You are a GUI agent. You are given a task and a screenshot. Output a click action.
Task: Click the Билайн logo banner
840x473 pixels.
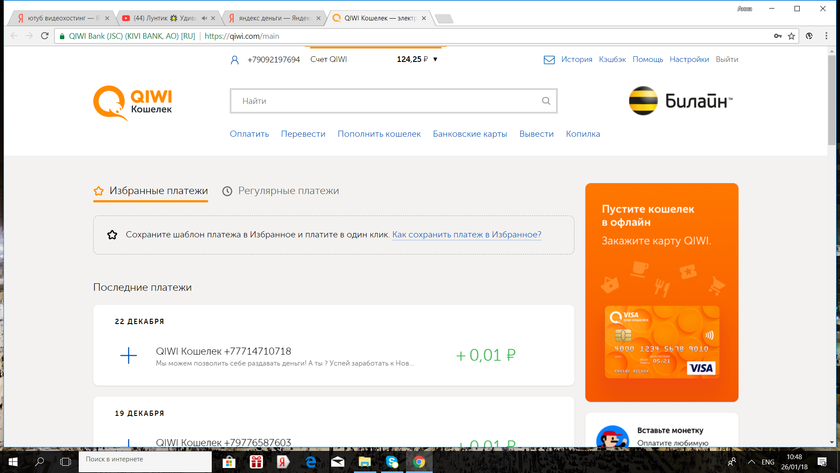[x=680, y=101]
